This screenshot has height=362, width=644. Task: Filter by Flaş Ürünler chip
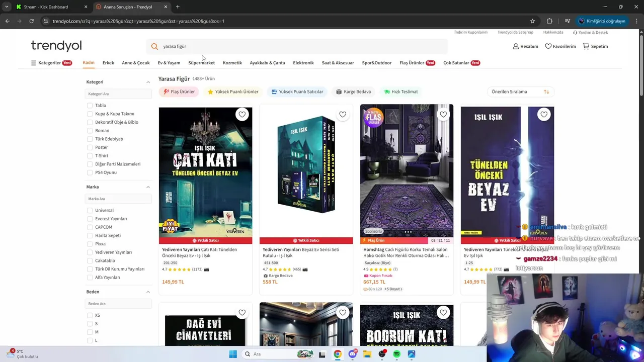(179, 92)
